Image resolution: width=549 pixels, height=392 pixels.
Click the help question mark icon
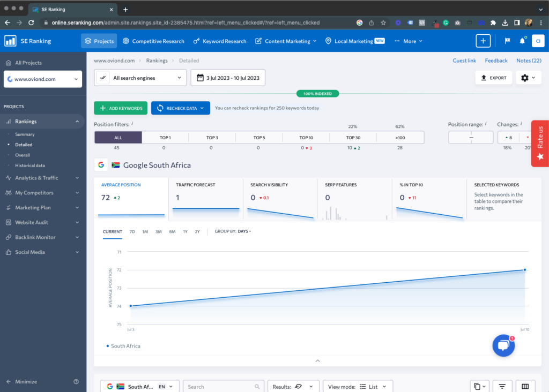(x=76, y=381)
